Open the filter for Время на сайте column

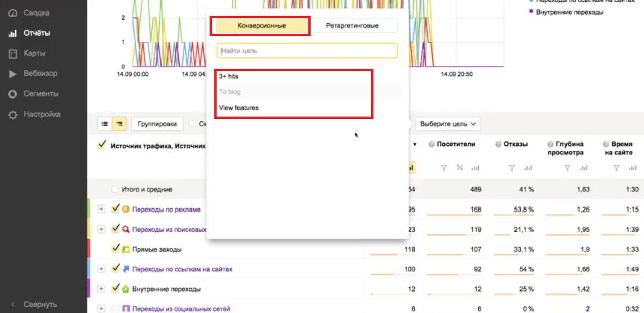point(617,168)
